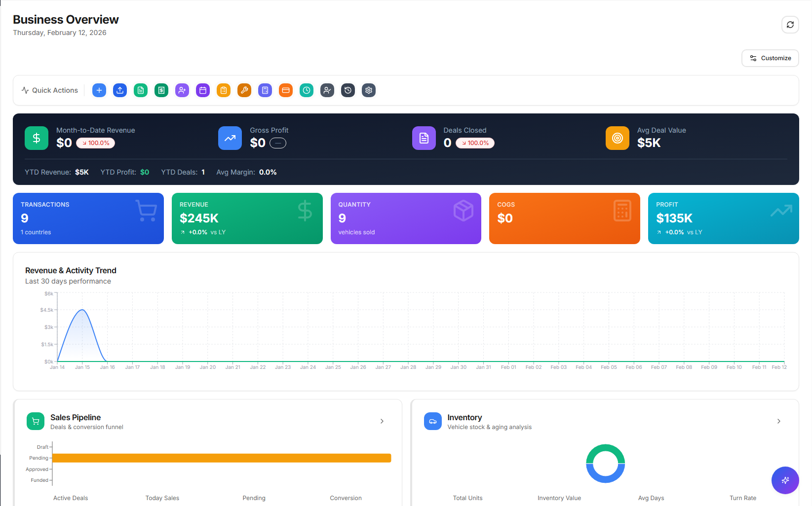This screenshot has height=506, width=812.
Task: Click the orange wrench quick action icon
Action: point(244,90)
